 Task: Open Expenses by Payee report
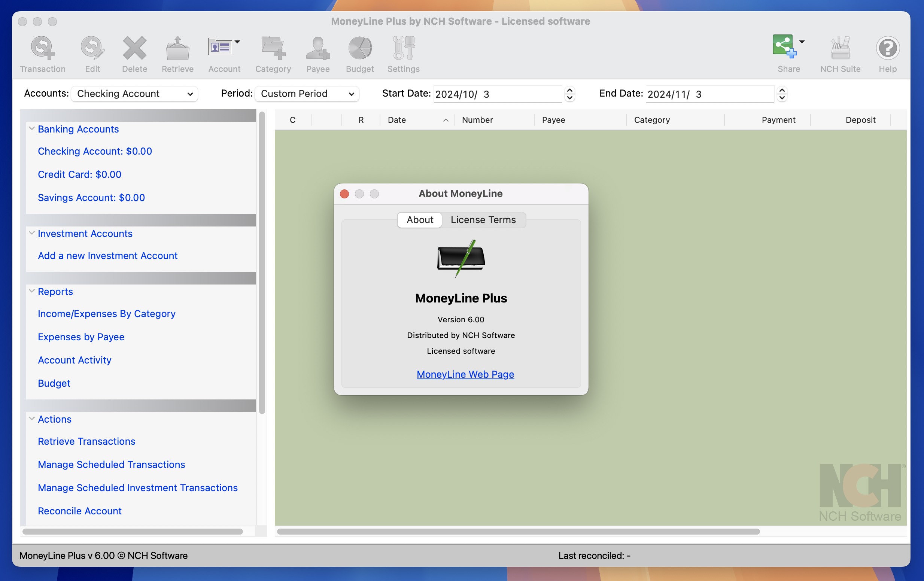pyautogui.click(x=81, y=337)
